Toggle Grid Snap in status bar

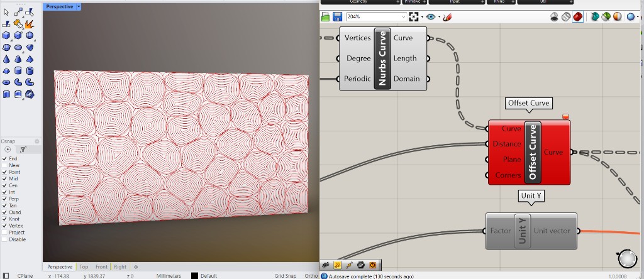tap(286, 276)
